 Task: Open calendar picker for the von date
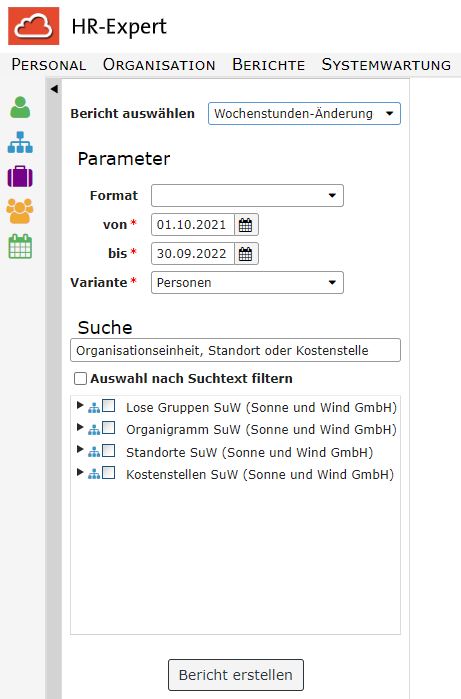(246, 225)
